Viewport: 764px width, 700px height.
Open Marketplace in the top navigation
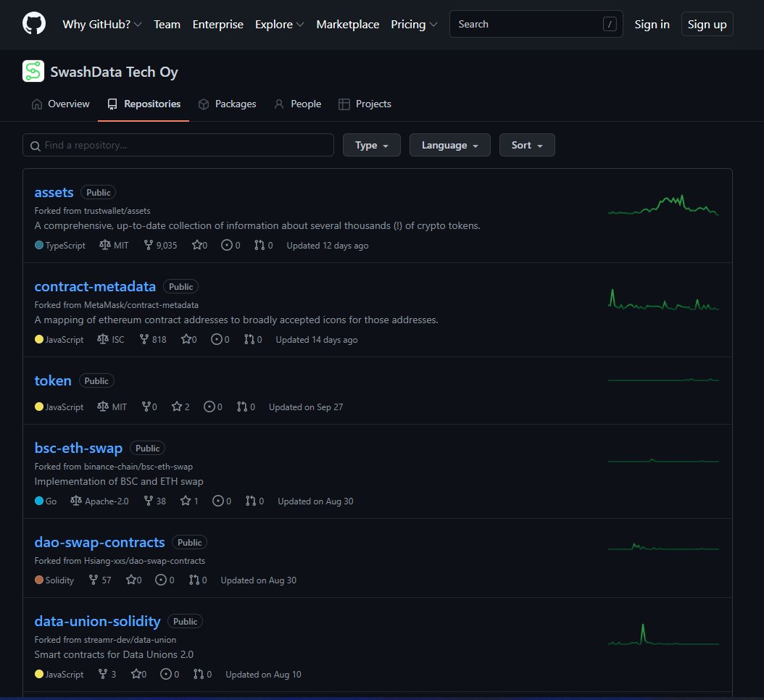coord(347,25)
